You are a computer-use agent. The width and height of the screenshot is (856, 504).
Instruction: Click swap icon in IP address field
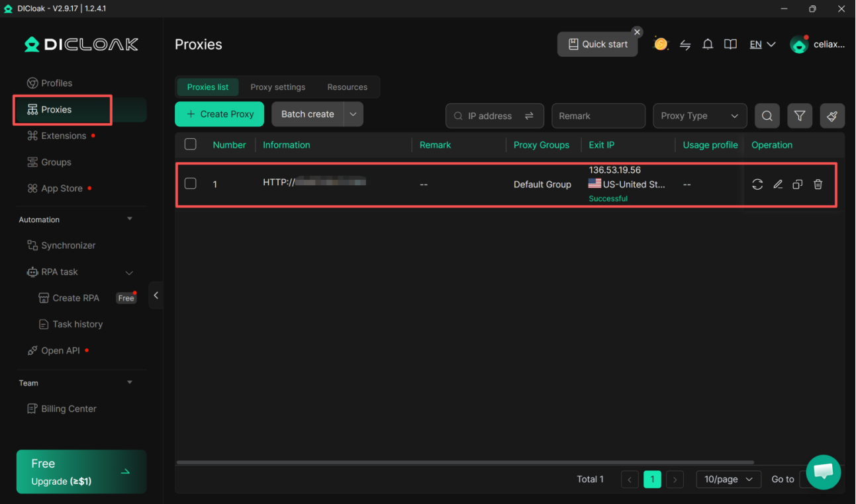pos(529,116)
